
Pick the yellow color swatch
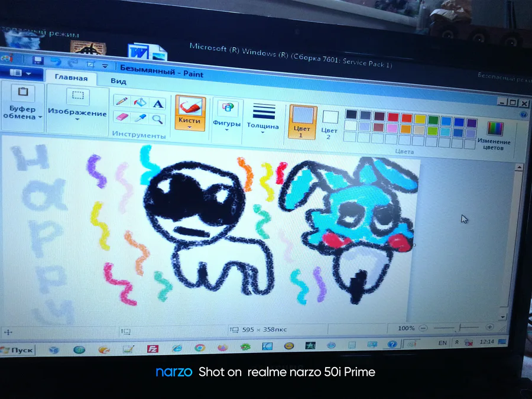click(420, 119)
